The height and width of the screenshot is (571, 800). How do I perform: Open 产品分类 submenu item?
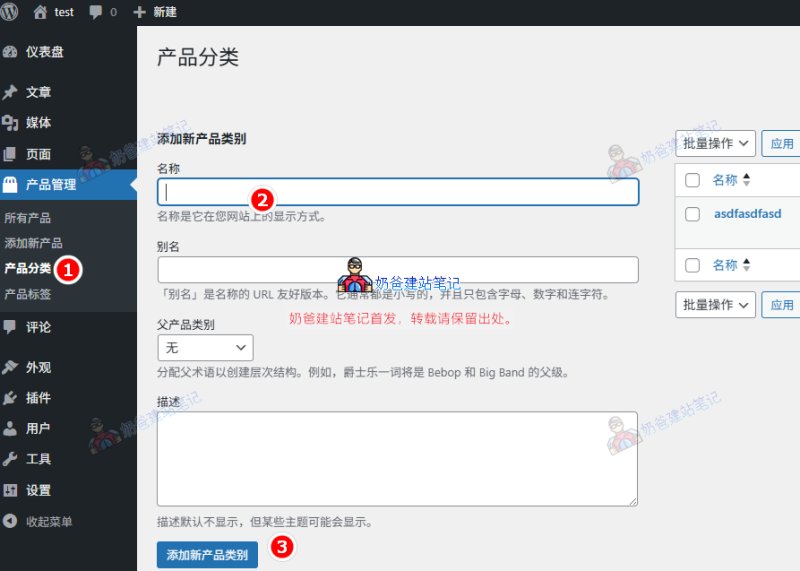pos(28,268)
